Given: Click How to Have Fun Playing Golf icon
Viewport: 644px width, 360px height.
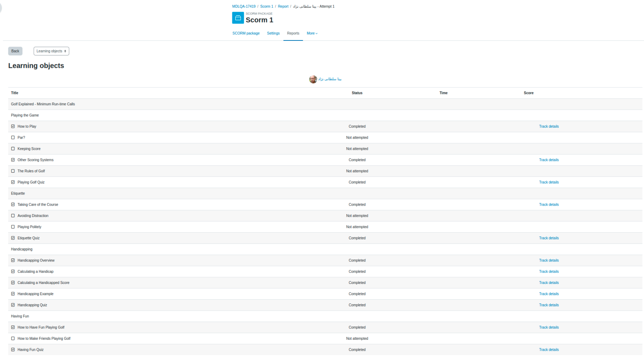Looking at the screenshot, I should click(13, 327).
